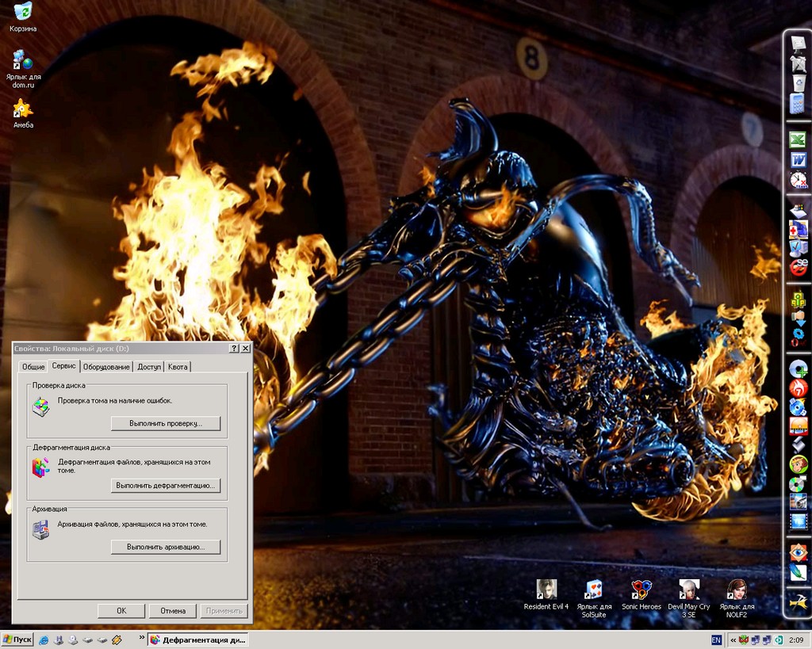The image size is (812, 649).
Task: Open the calculator icon in the dock
Action: click(798, 104)
